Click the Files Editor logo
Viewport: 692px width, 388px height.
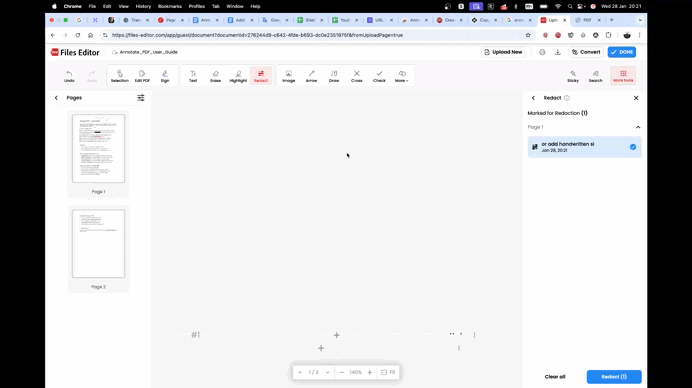point(75,52)
